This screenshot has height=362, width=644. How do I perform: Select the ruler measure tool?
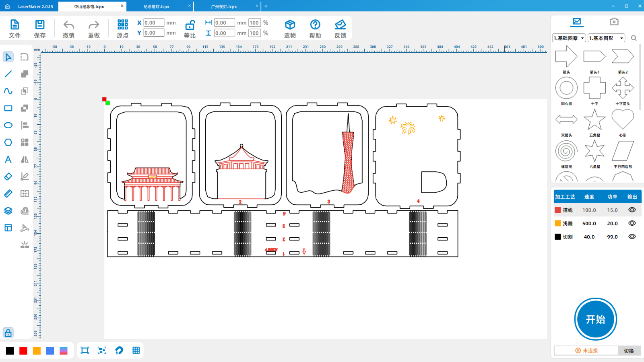tap(8, 194)
